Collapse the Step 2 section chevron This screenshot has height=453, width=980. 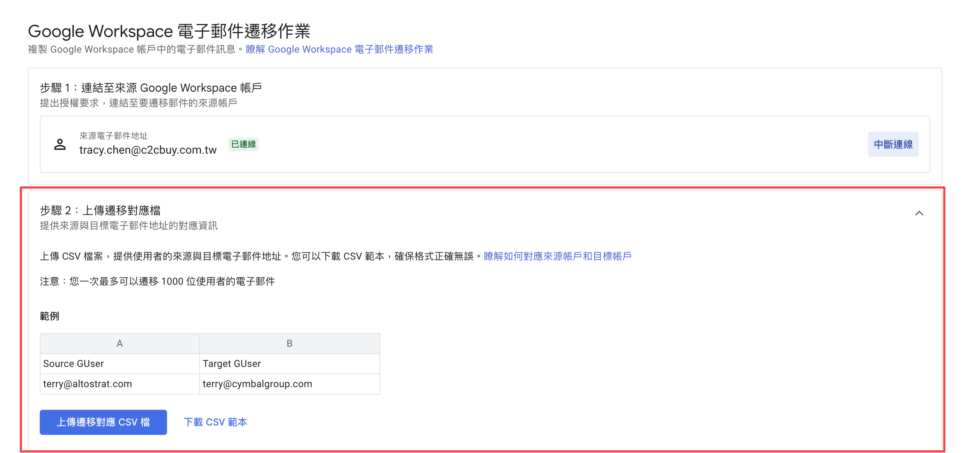(919, 213)
